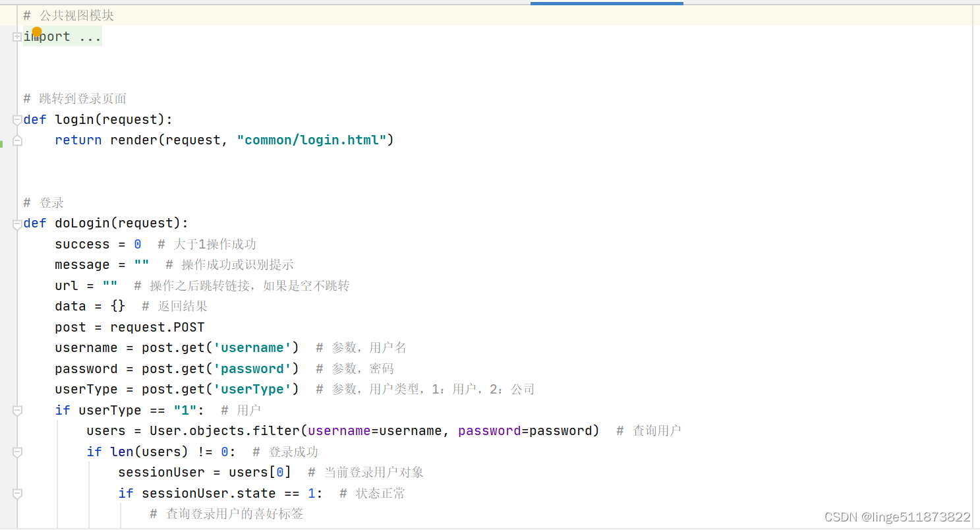Expand the folded import block marker
Image resolution: width=980 pixels, height=530 pixels.
coord(17,37)
